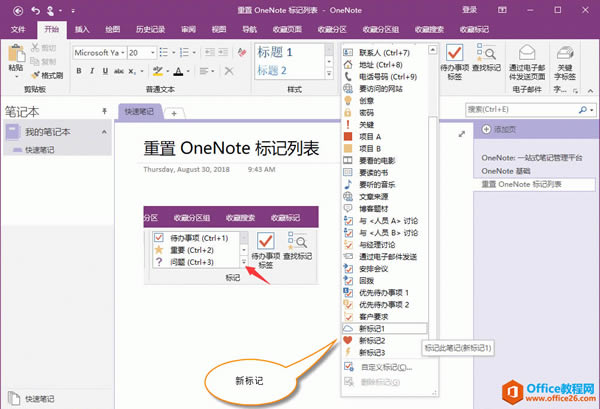
Task: Switch to the 历史记录 ribbon tab
Action: point(150,29)
